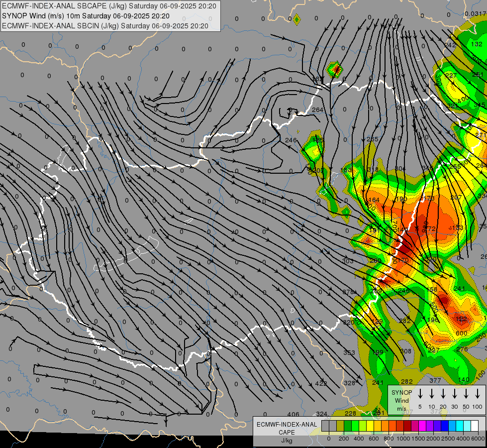Click the 2000 tick on CAPE scale
This screenshot has width=487, height=448.
[433, 439]
